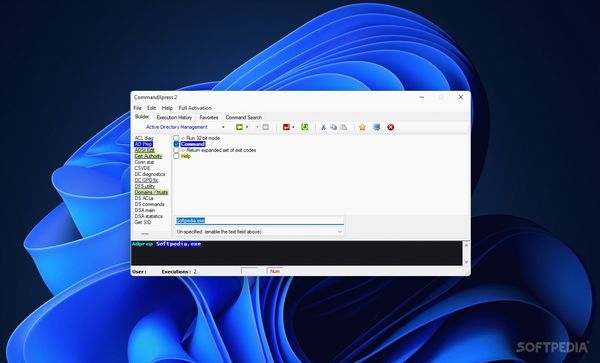Click the green run command icon
This screenshot has height=363, width=600.
coord(240,127)
